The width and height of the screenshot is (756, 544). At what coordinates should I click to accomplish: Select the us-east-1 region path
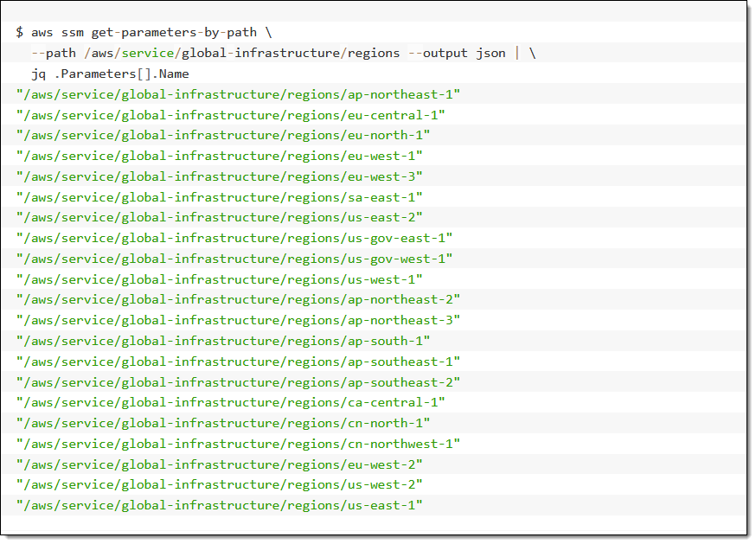click(220, 505)
